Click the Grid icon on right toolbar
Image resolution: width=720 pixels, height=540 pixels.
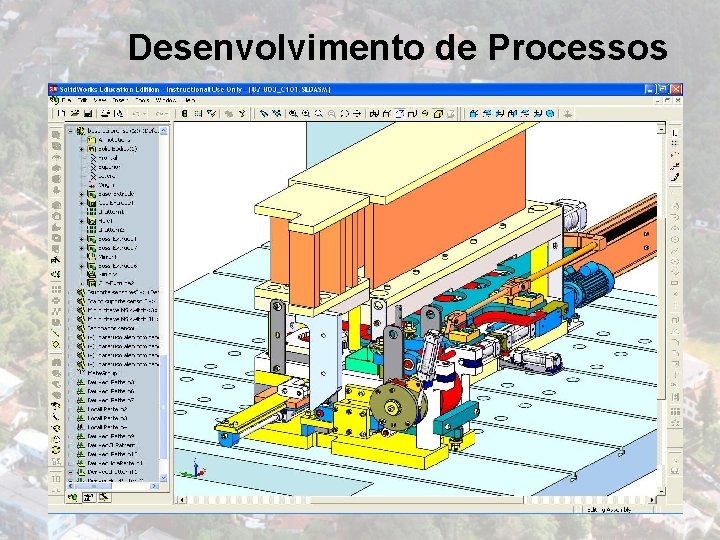675,144
